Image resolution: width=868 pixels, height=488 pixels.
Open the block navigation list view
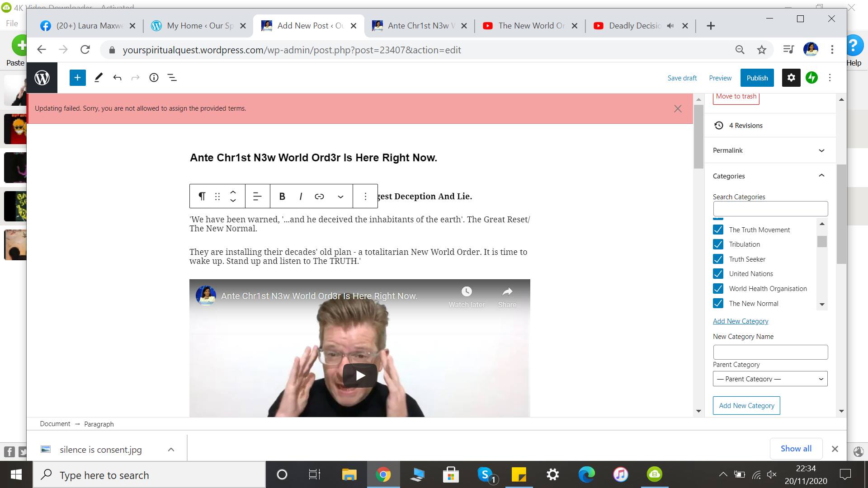[172, 78]
